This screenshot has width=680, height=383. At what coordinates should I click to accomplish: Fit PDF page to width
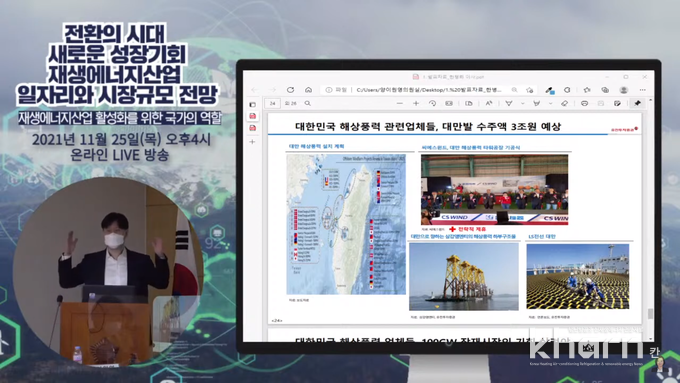click(x=449, y=104)
